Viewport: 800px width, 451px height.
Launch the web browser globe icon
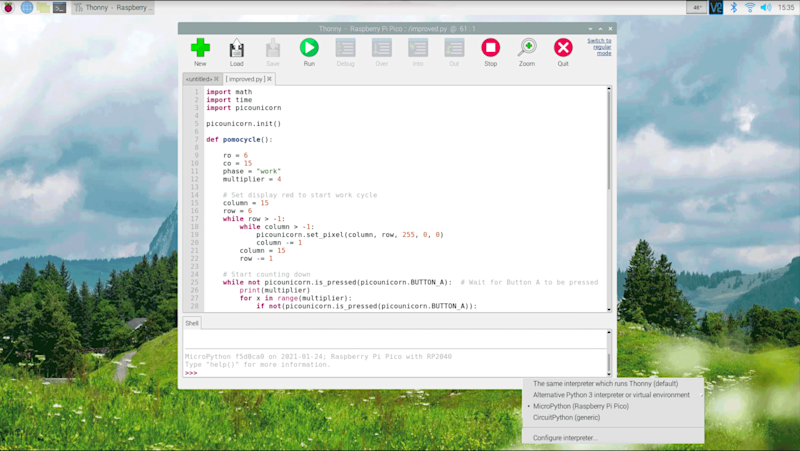coord(27,8)
